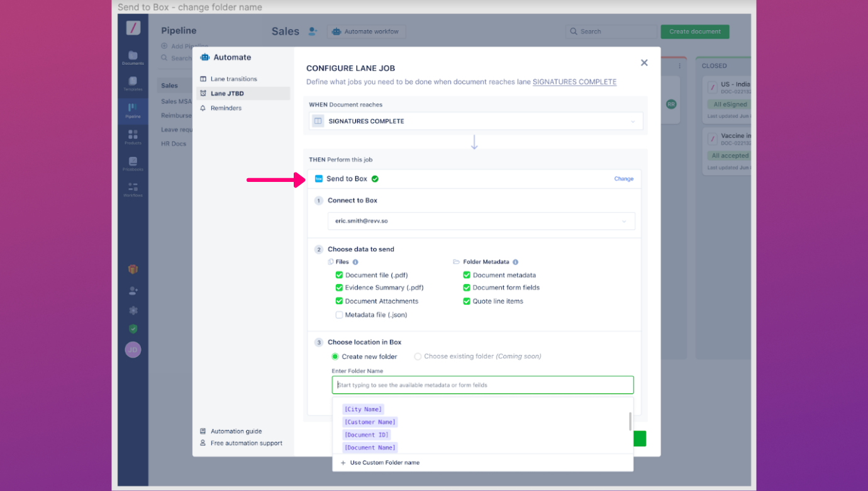This screenshot has height=491, width=868.
Task: Click the info icon next to Folder Metadata
Action: [515, 262]
